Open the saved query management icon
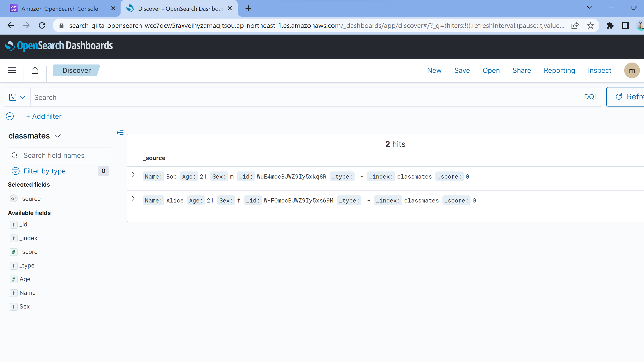 click(12, 97)
